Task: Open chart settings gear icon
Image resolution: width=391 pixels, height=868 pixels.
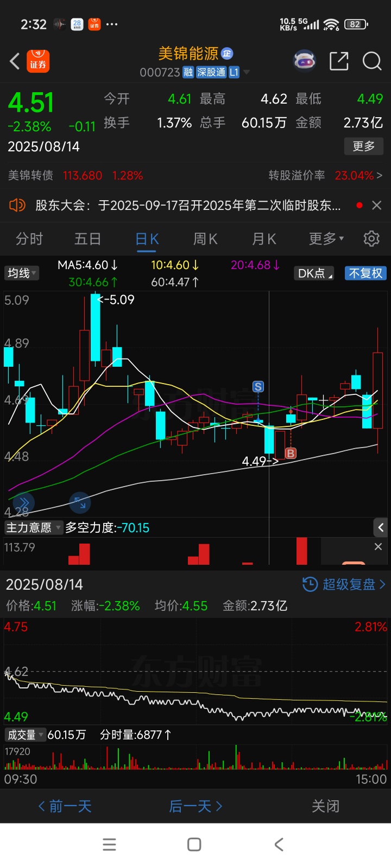Action: coord(371,239)
